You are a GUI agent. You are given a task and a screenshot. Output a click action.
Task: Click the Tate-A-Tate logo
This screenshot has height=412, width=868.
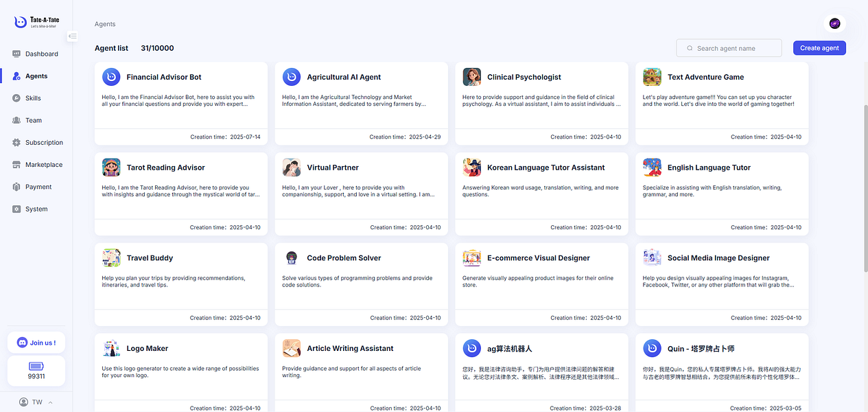(x=36, y=22)
